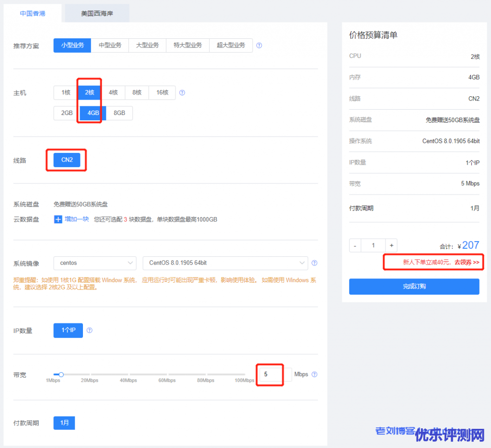Select 8GB memory option
The image size is (491, 448).
[x=119, y=113]
